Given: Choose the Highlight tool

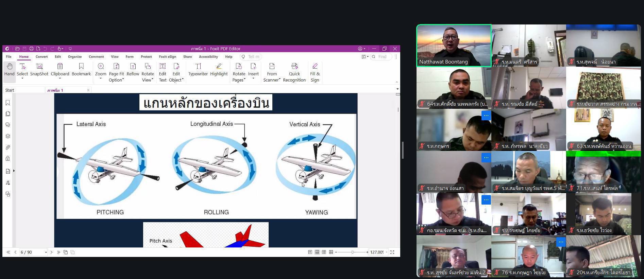Looking at the screenshot, I should (x=219, y=69).
